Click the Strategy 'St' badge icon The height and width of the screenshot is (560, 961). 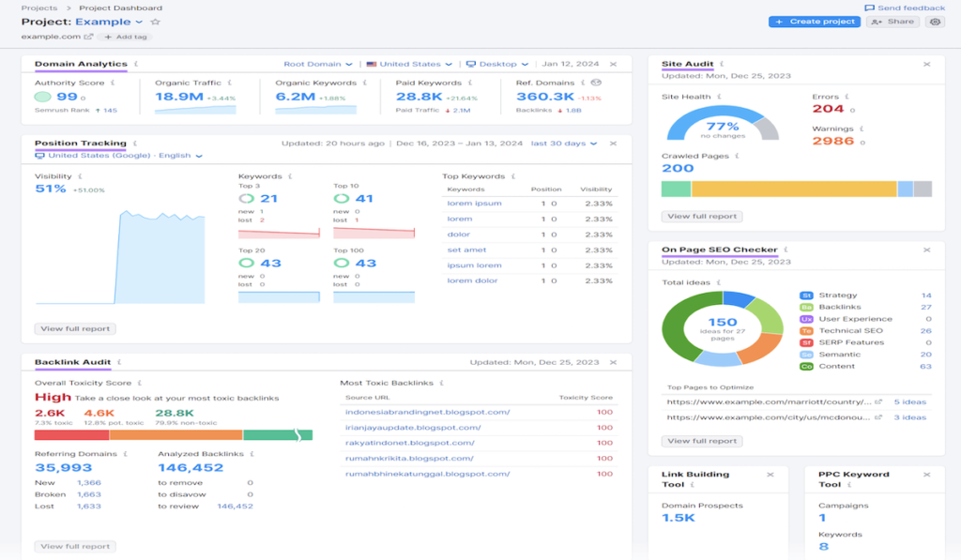[805, 295]
